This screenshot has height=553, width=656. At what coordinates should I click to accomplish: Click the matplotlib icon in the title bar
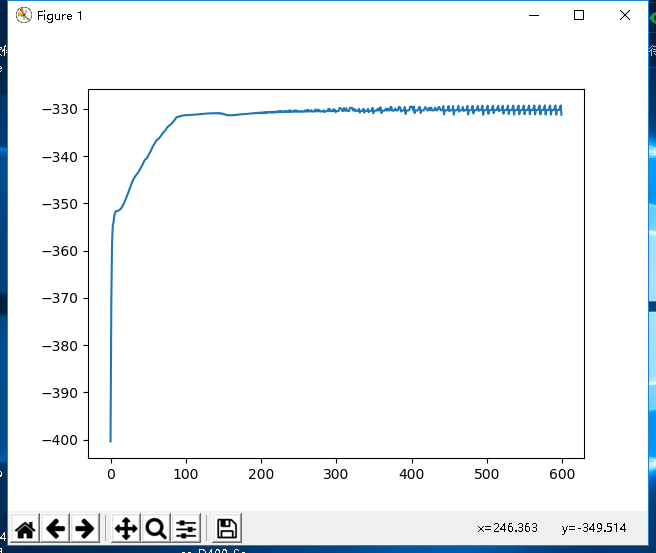coord(24,15)
